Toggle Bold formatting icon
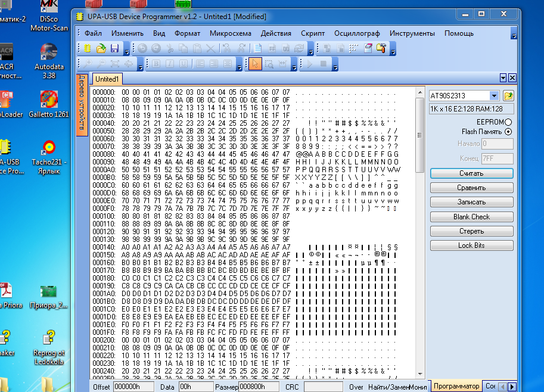 click(x=156, y=64)
